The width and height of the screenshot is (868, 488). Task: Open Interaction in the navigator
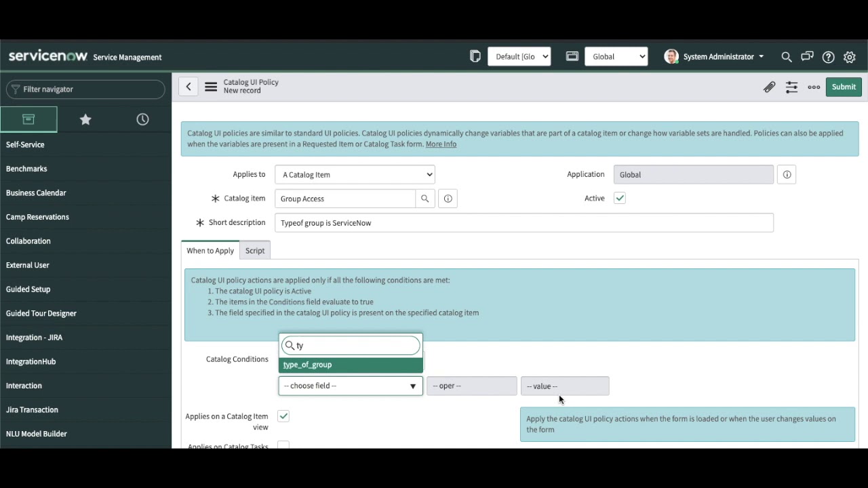[24, 386]
